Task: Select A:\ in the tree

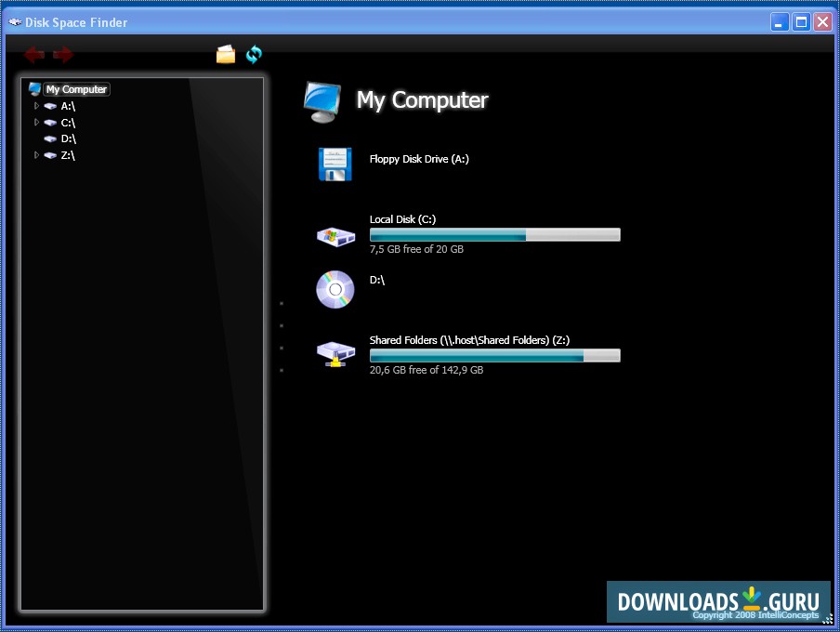Action: (68, 106)
